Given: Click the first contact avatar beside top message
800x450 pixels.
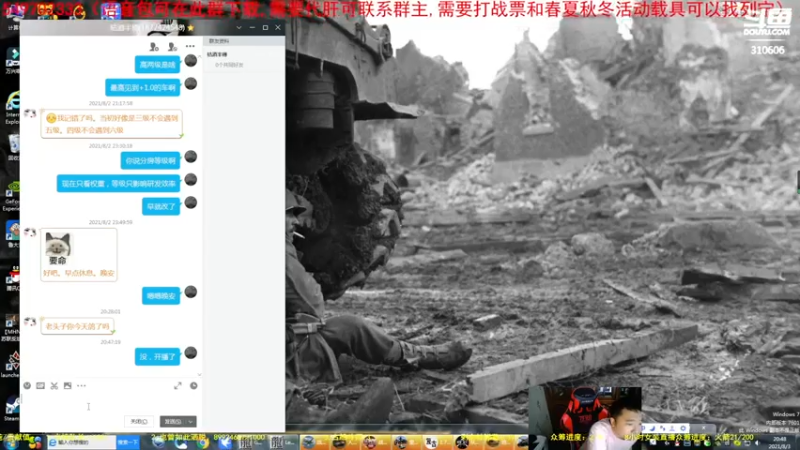Looking at the screenshot, I should 190,61.
